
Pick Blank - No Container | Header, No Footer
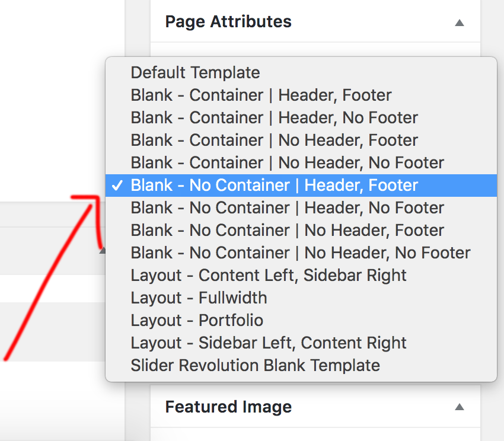301,208
